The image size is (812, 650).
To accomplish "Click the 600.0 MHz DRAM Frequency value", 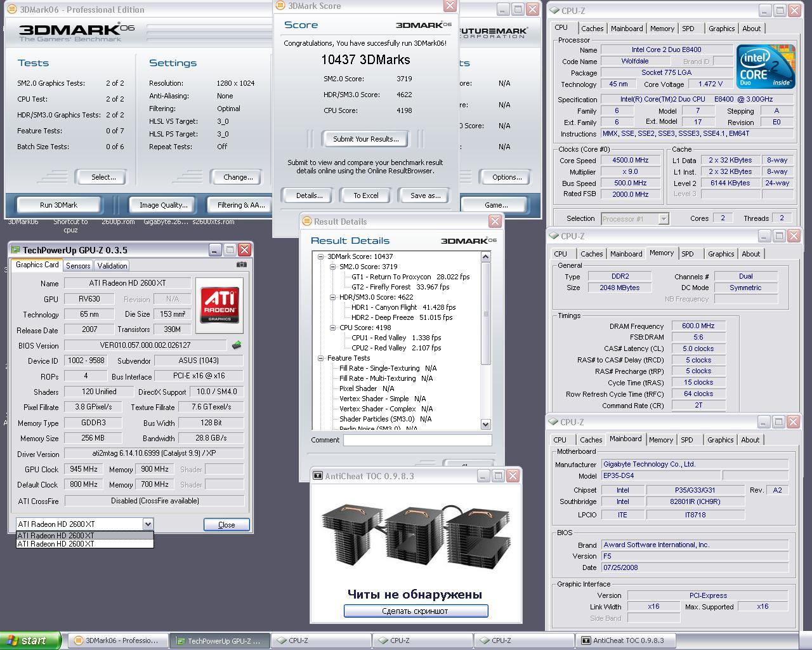I will click(698, 326).
